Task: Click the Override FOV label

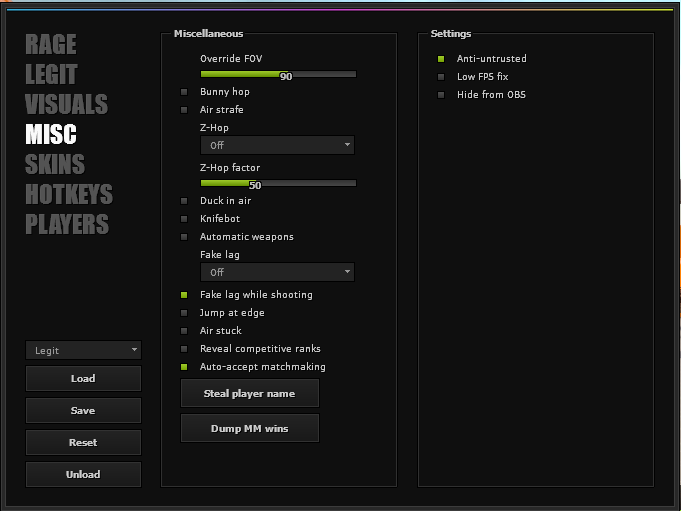Action: click(x=231, y=59)
